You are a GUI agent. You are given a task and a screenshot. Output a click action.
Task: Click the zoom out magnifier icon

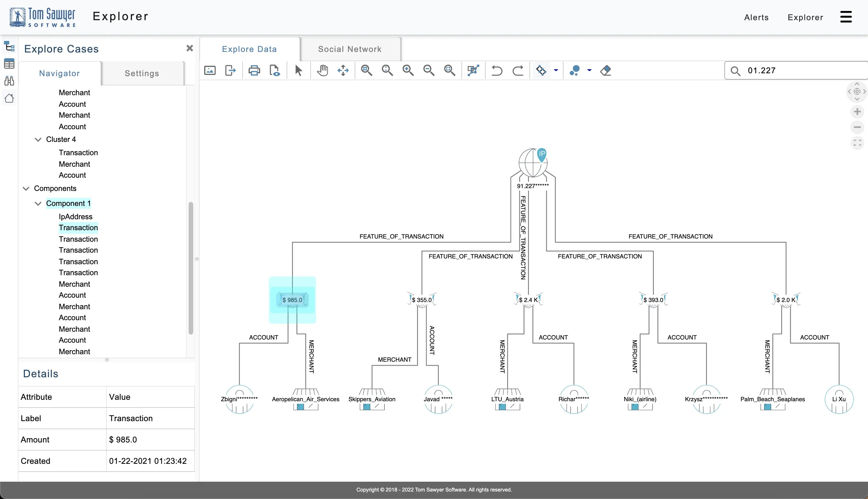point(429,70)
